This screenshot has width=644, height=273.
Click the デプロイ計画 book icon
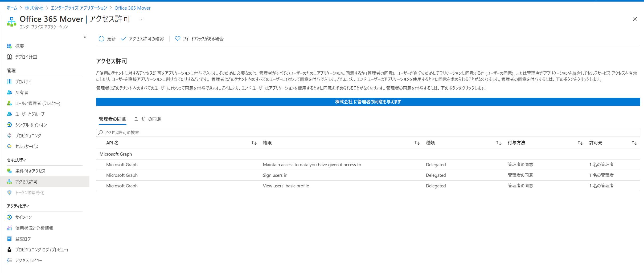9,57
